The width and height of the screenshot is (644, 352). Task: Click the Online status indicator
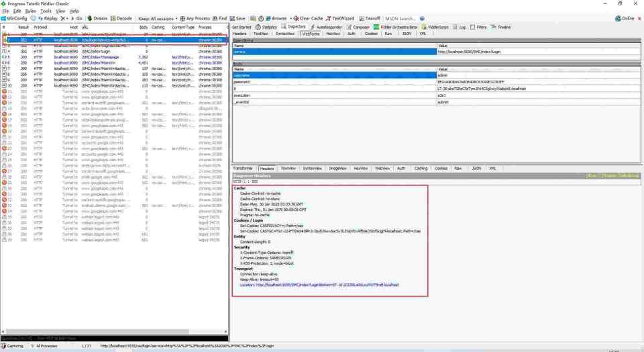pyautogui.click(x=625, y=19)
